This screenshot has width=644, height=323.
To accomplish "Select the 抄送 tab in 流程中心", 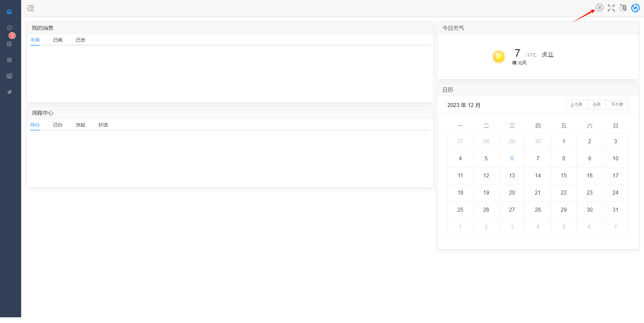I will pyautogui.click(x=103, y=125).
